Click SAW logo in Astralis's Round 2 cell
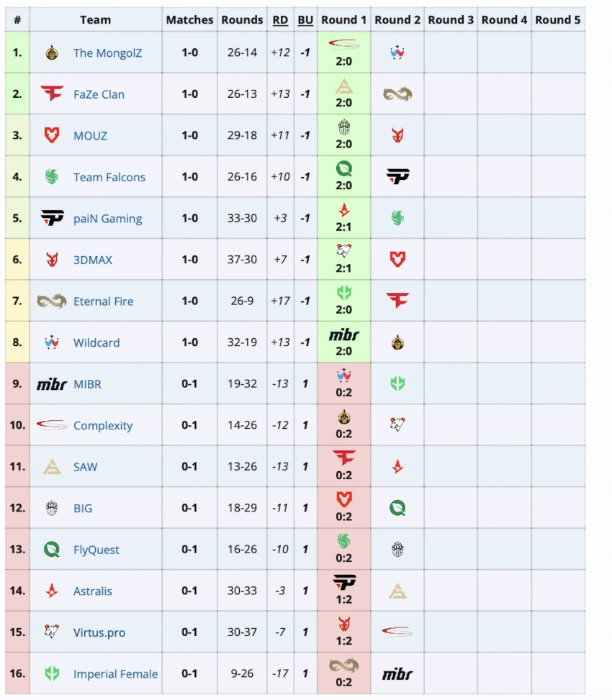 [397, 591]
